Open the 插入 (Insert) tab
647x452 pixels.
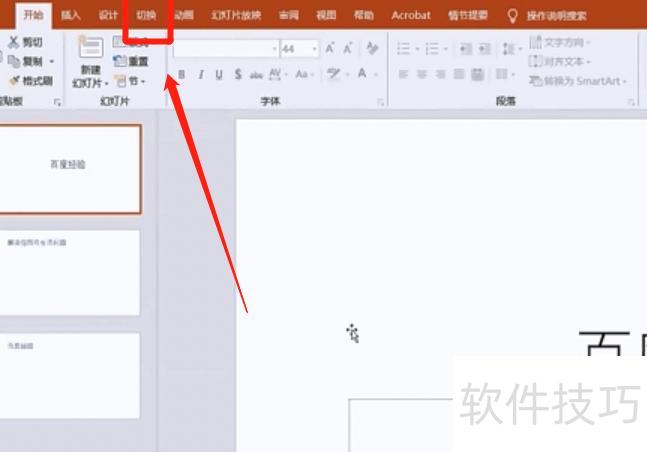71,15
